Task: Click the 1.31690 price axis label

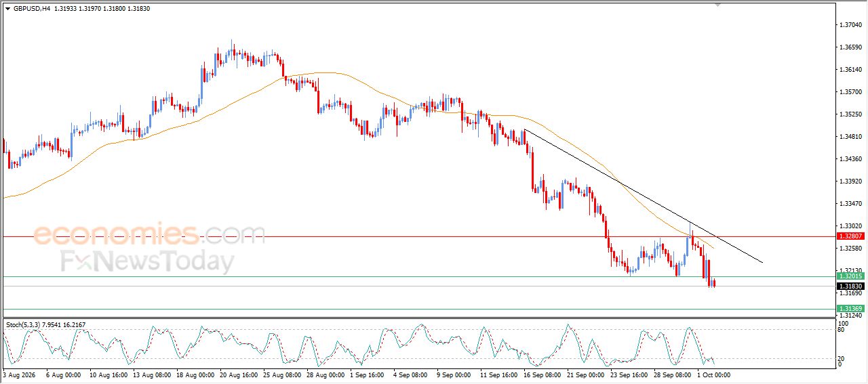Action: click(850, 293)
